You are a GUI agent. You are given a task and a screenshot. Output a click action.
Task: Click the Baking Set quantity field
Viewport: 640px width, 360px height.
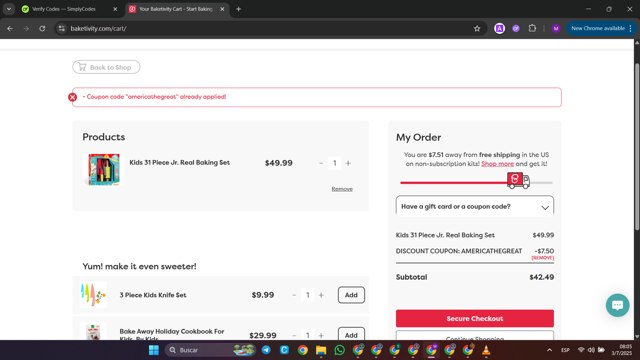click(335, 163)
